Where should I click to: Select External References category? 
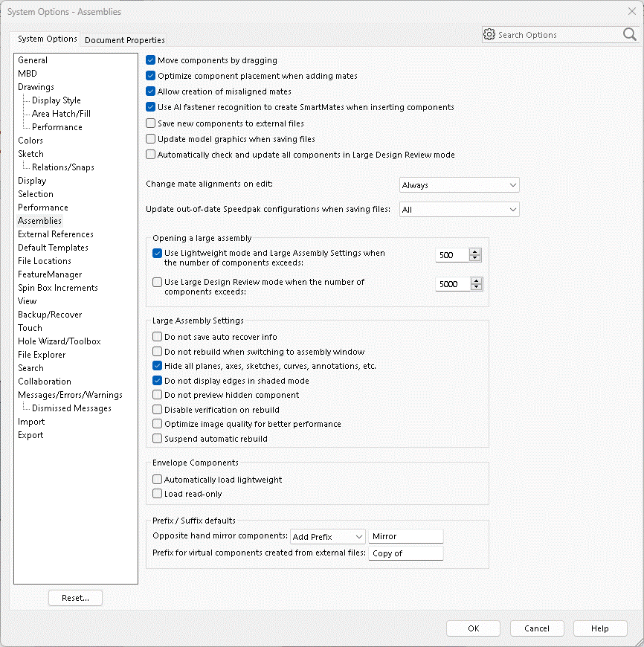pos(56,234)
